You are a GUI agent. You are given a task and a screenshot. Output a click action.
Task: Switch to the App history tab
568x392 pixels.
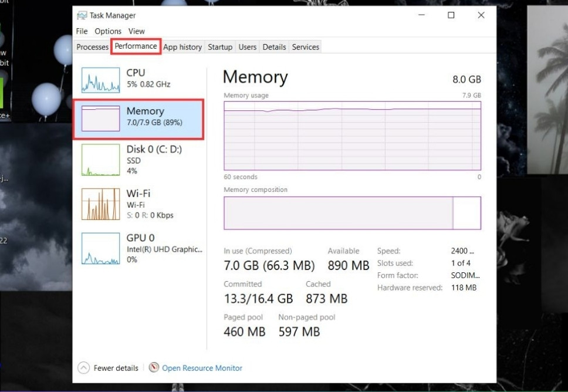click(182, 47)
